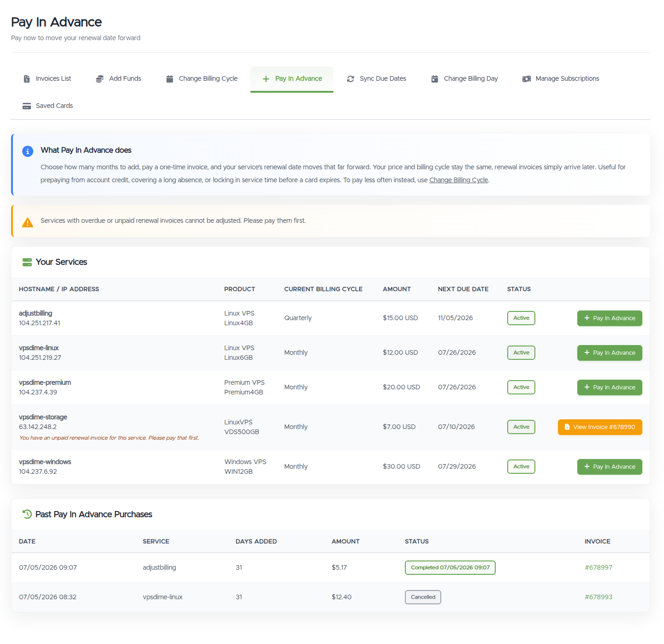This screenshot has height=644, width=664.
Task: Click the $7.00 USD amount
Action: [x=399, y=427]
